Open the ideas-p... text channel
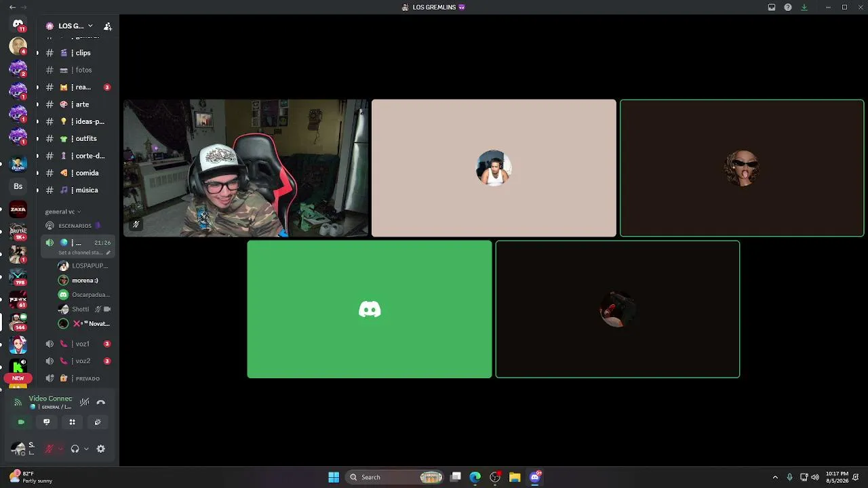868x488 pixels. (x=76, y=121)
